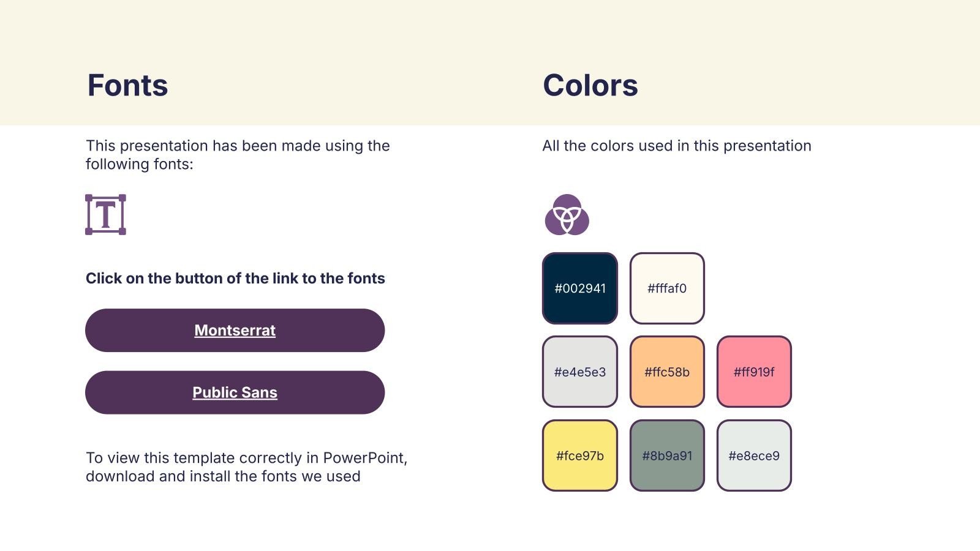Select the 'To view this template' paragraph
This screenshot has height=551, width=980.
246,467
